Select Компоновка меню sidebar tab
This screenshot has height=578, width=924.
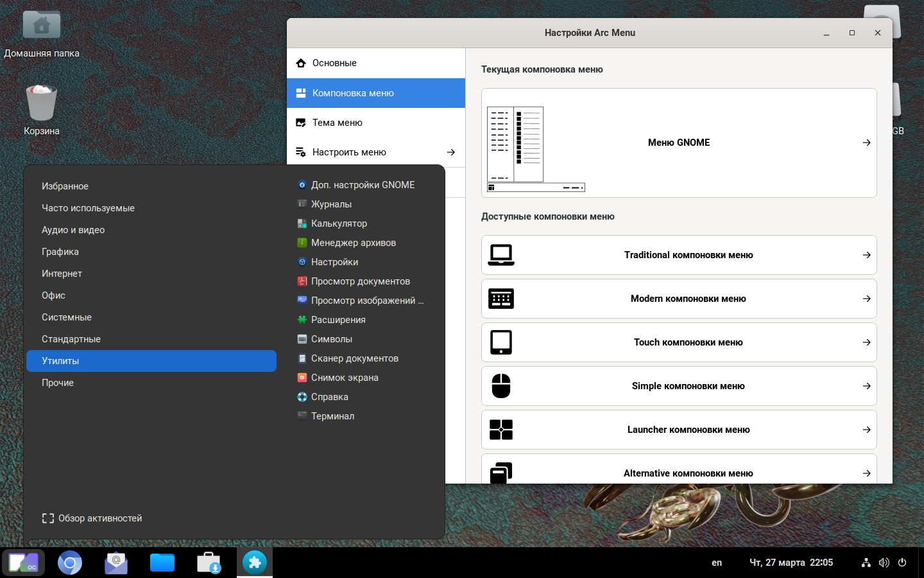coord(376,93)
